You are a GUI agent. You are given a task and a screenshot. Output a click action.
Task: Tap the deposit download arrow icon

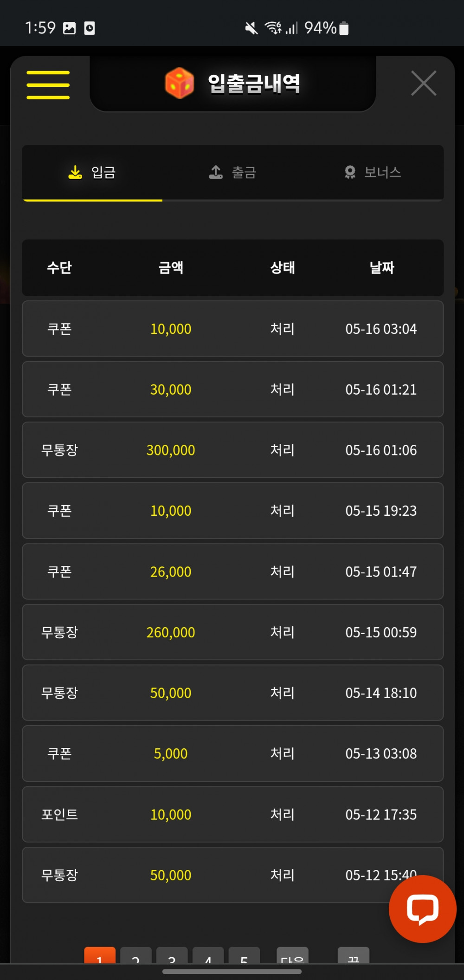click(x=75, y=173)
